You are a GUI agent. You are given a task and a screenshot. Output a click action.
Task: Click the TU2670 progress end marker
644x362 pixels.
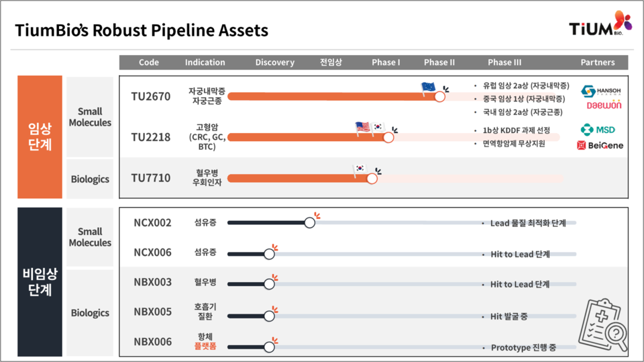point(439,97)
